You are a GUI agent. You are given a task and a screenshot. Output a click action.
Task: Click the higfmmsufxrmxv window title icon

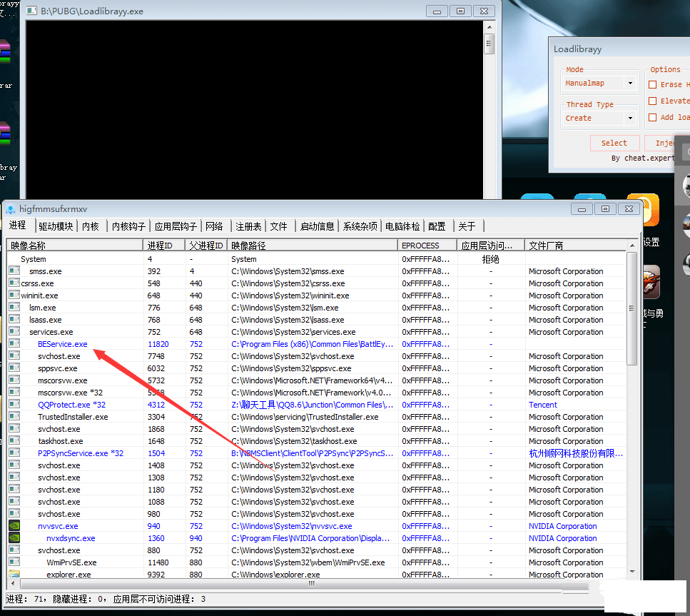pyautogui.click(x=11, y=209)
